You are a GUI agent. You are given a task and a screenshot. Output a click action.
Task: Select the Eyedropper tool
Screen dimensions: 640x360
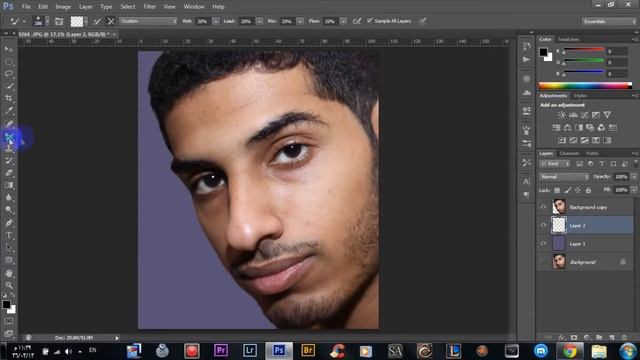click(9, 111)
